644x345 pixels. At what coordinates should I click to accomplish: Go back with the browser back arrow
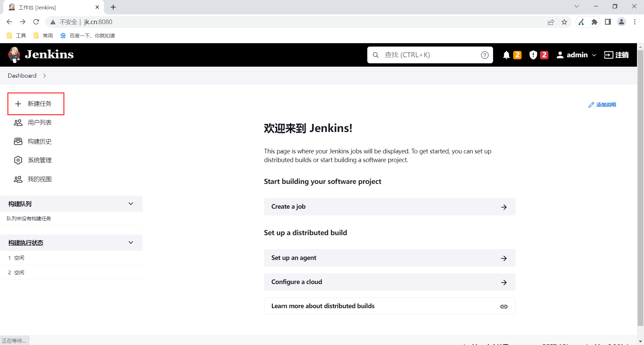[x=9, y=22]
